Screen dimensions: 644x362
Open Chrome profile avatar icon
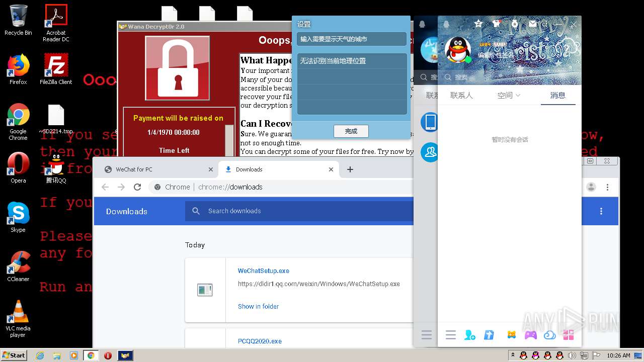[591, 187]
